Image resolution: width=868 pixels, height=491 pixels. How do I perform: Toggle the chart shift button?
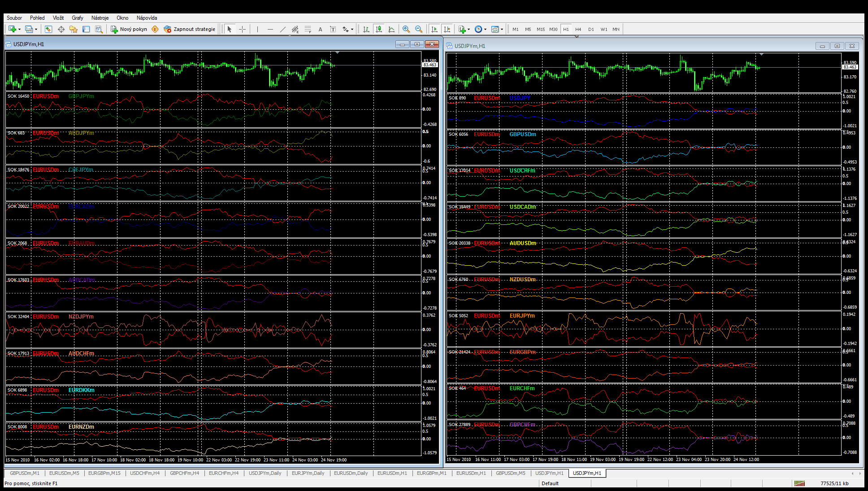[x=447, y=29]
